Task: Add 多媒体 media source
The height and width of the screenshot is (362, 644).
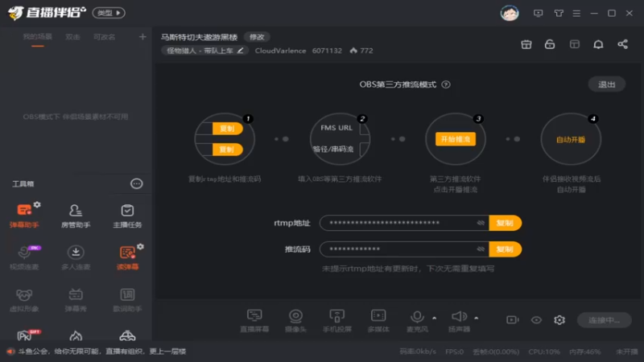Action: tap(378, 320)
